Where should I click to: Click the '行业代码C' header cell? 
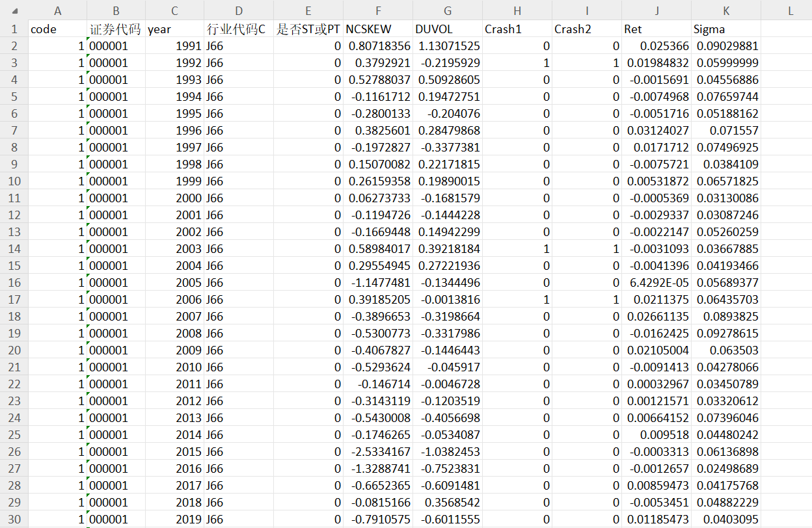coord(238,29)
